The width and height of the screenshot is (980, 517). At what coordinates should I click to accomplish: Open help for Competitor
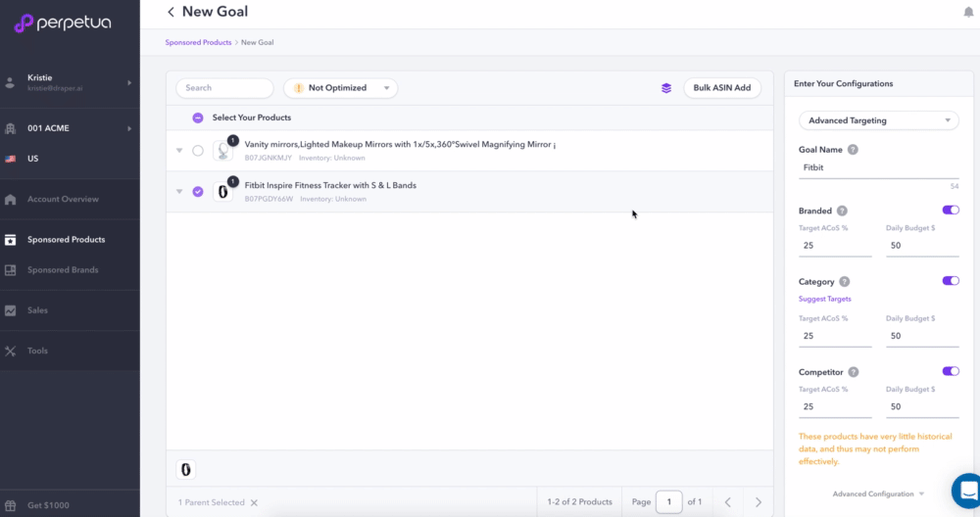(x=854, y=372)
